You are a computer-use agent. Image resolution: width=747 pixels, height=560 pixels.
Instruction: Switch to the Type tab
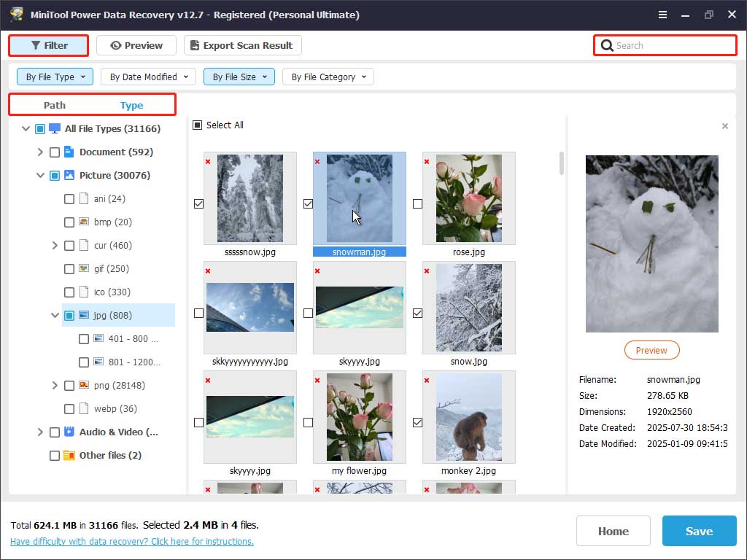tap(131, 105)
